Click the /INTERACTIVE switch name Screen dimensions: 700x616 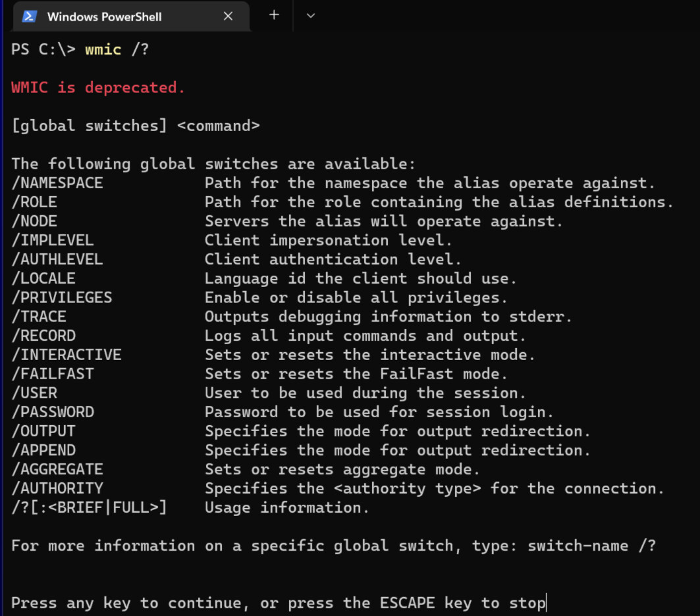pyautogui.click(x=67, y=355)
